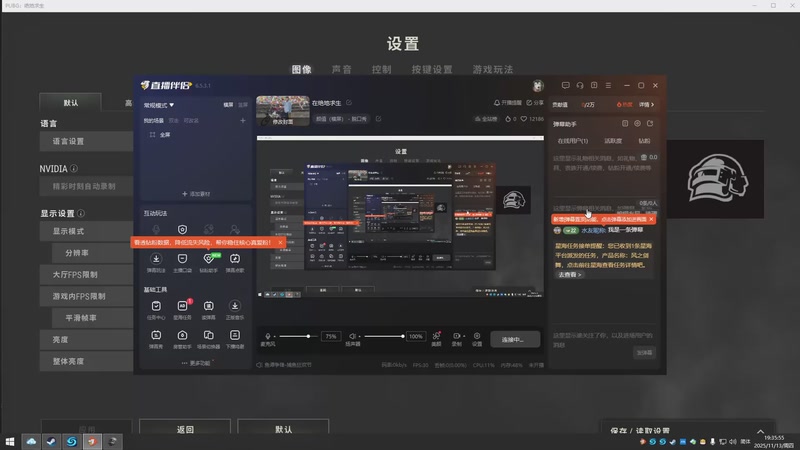Close the orange 新增弹幕 tip banner
The height and width of the screenshot is (450, 800).
coord(651,219)
